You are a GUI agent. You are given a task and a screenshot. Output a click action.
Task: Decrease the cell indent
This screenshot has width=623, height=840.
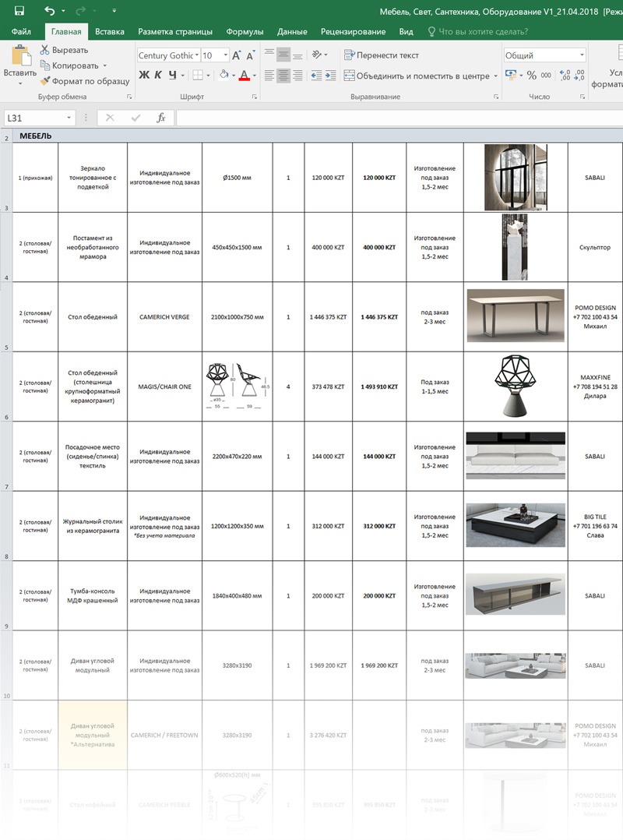[316, 76]
